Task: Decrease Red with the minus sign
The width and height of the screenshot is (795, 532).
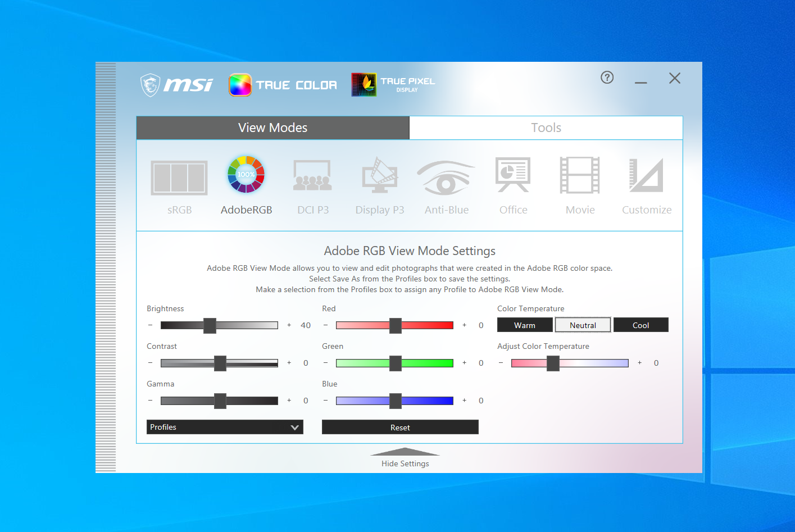Action: coord(325,325)
